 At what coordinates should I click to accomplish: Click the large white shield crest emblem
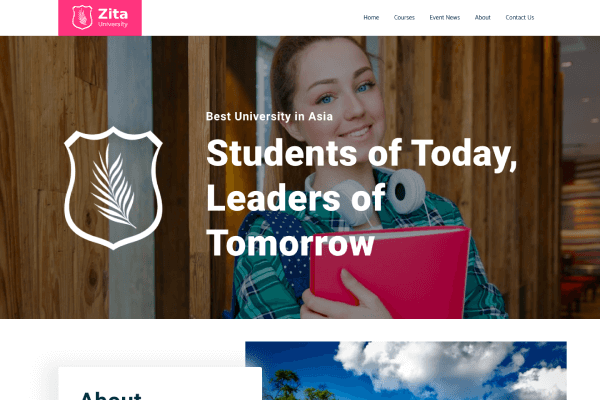point(113,188)
